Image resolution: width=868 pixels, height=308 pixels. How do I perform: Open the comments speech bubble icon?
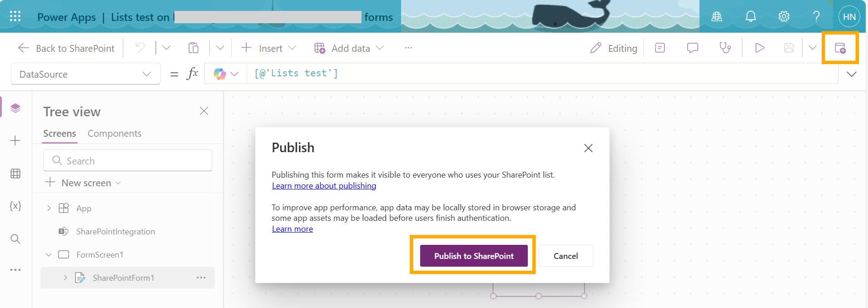[693, 48]
